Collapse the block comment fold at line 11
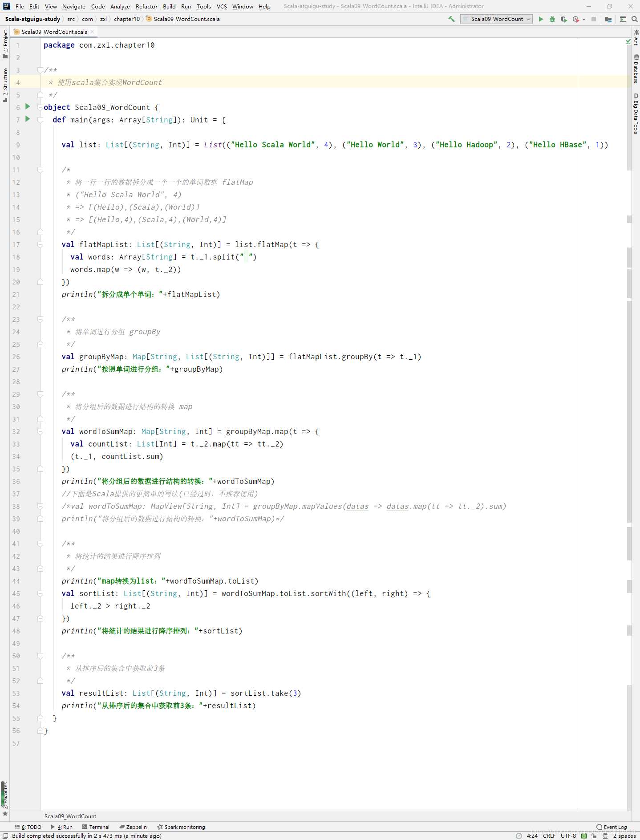This screenshot has width=640, height=840. point(40,170)
